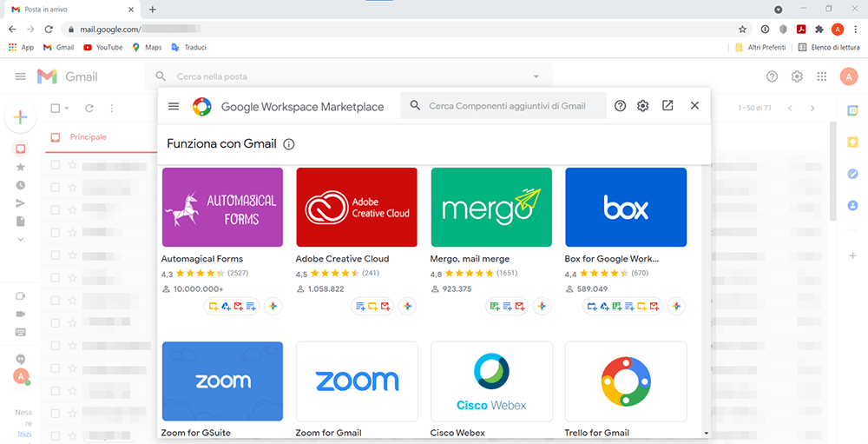Click the info icon beside Funziona con Gmail
The width and height of the screenshot is (868, 444).
[x=289, y=144]
